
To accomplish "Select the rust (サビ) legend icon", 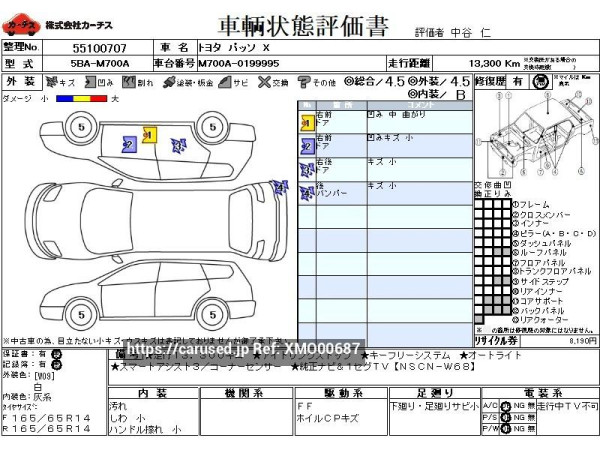I will (x=228, y=82).
